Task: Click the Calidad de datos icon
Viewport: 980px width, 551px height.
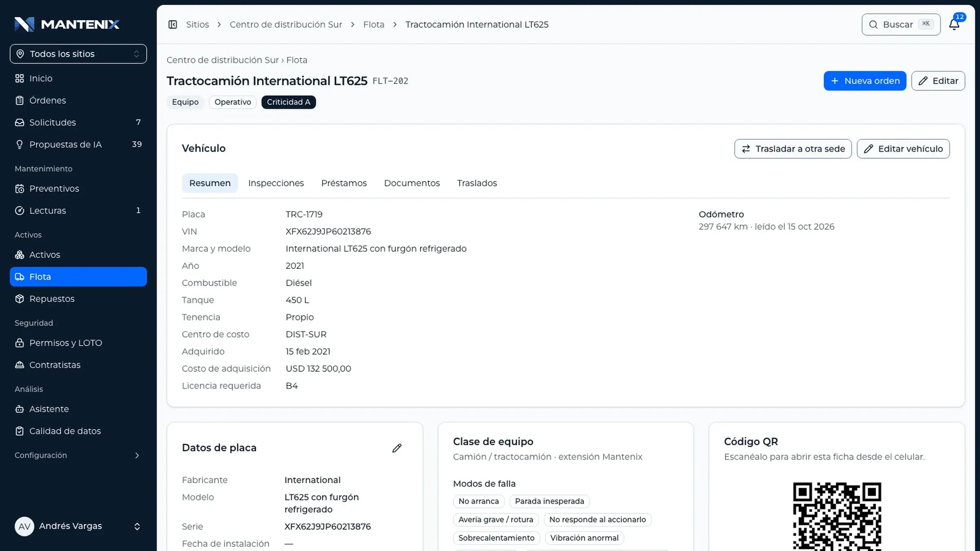Action: click(x=20, y=431)
